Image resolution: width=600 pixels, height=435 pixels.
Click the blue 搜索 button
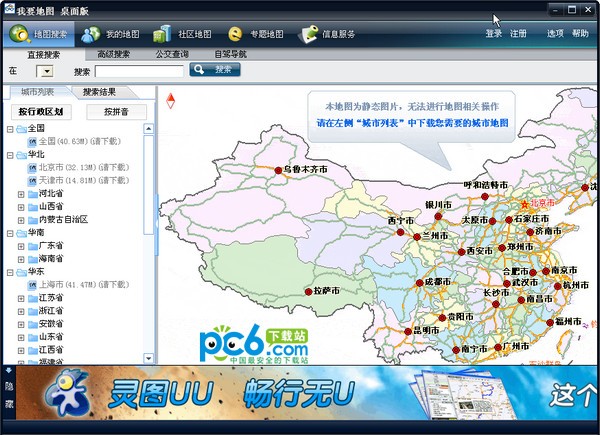215,70
